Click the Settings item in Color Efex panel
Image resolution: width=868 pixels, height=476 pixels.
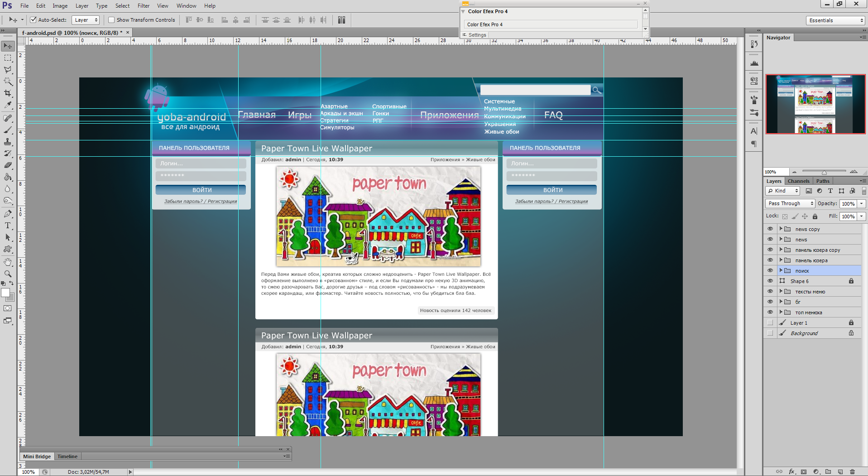[477, 35]
